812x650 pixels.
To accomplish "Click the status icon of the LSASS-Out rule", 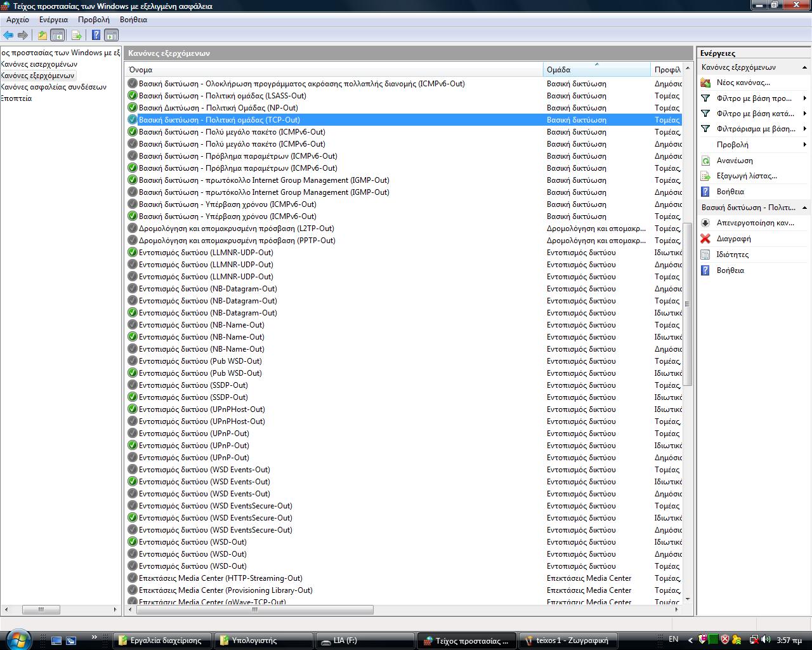I will click(133, 96).
